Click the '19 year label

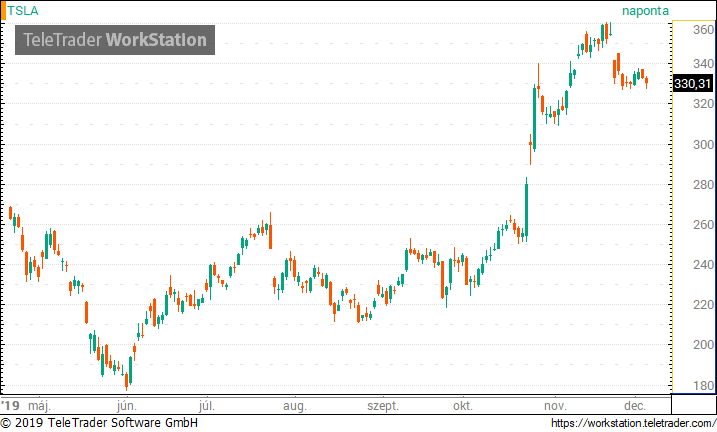[x=11, y=405]
